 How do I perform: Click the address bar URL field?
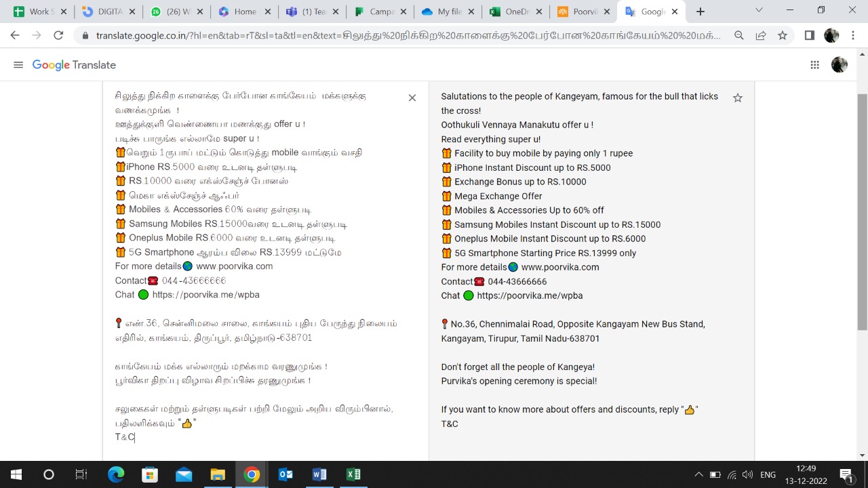tap(407, 36)
